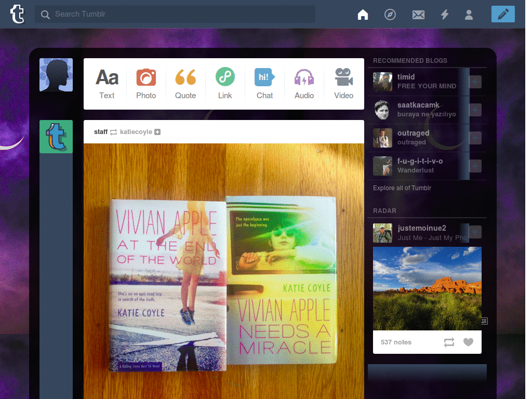The width and height of the screenshot is (532, 399).
Task: Click the Recommended Blogs heading
Action: [410, 61]
